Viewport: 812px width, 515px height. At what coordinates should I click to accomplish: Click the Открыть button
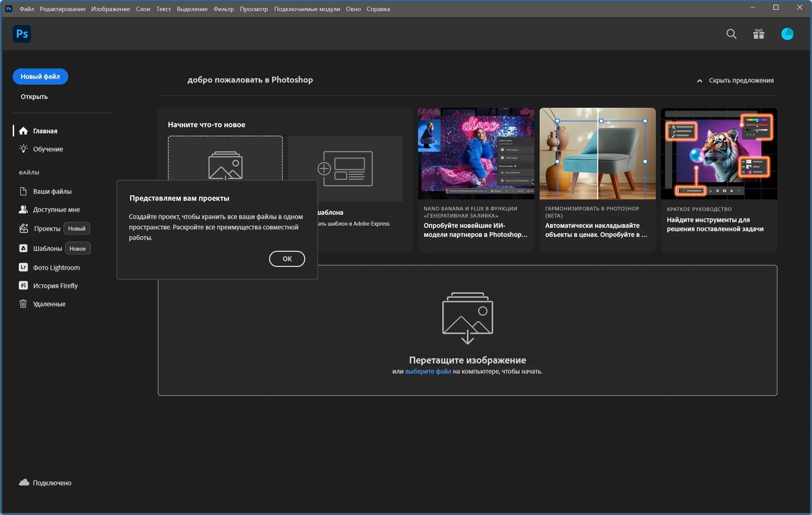point(34,97)
